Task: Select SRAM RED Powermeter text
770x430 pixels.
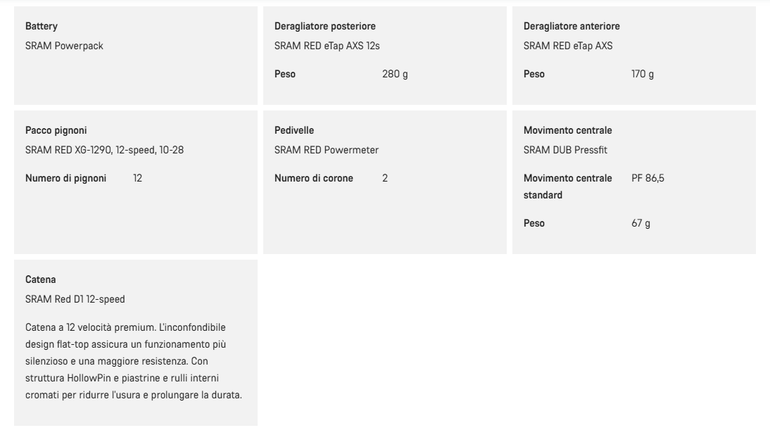Action: pos(326,150)
